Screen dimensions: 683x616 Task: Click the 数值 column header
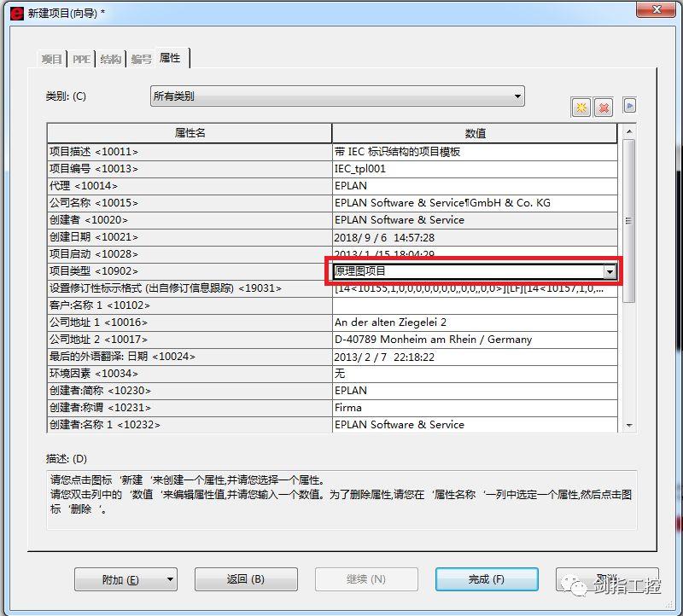[x=475, y=133]
